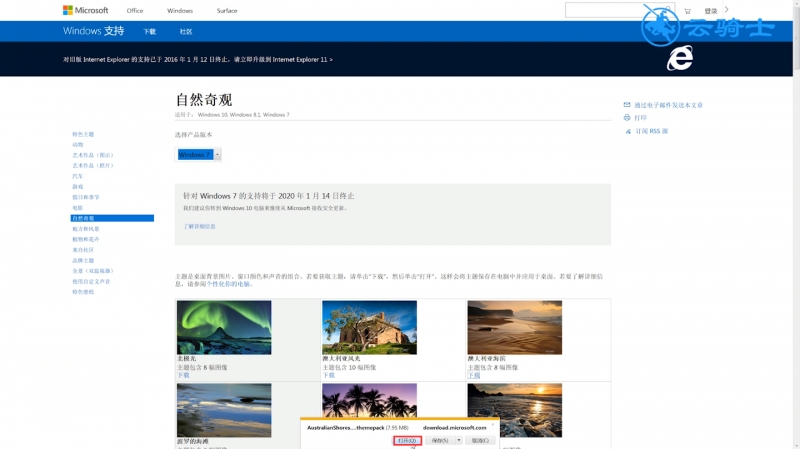Click the 澳大利亚风光 stone house thumbnail
The width and height of the screenshot is (800, 449).
pyautogui.click(x=369, y=327)
